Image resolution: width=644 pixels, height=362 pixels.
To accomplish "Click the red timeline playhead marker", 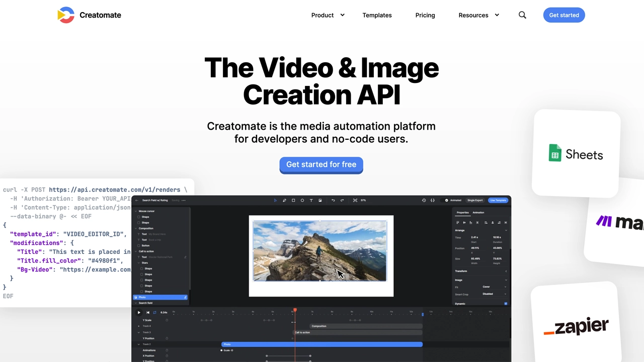I will click(295, 310).
